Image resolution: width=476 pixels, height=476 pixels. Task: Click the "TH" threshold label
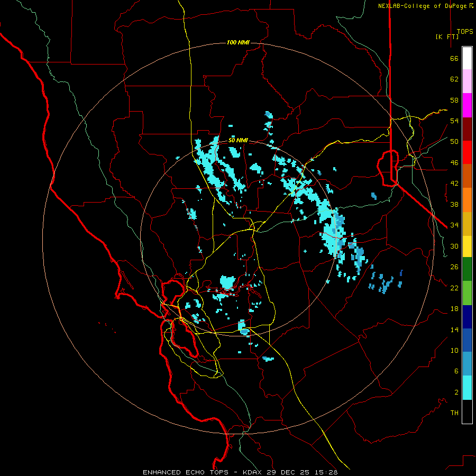point(454,413)
